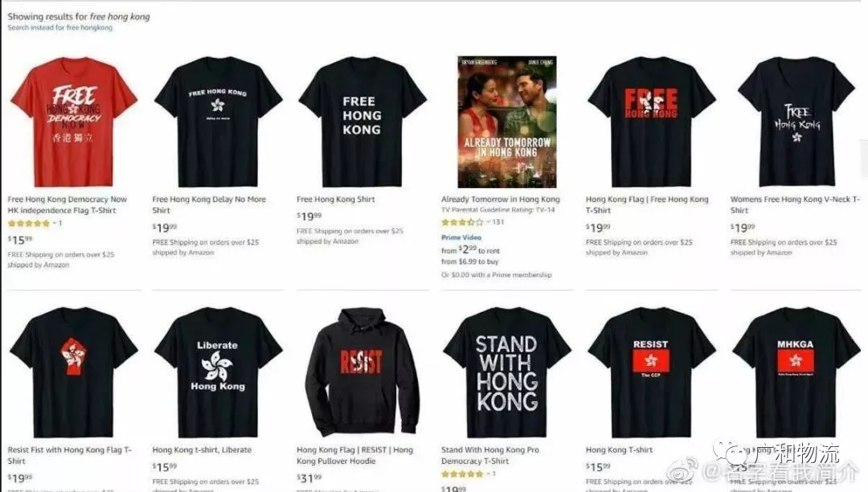Image resolution: width=868 pixels, height=492 pixels.
Task: Click the $19.99 price of Free Hong Kong Shirt
Action: [x=309, y=215]
